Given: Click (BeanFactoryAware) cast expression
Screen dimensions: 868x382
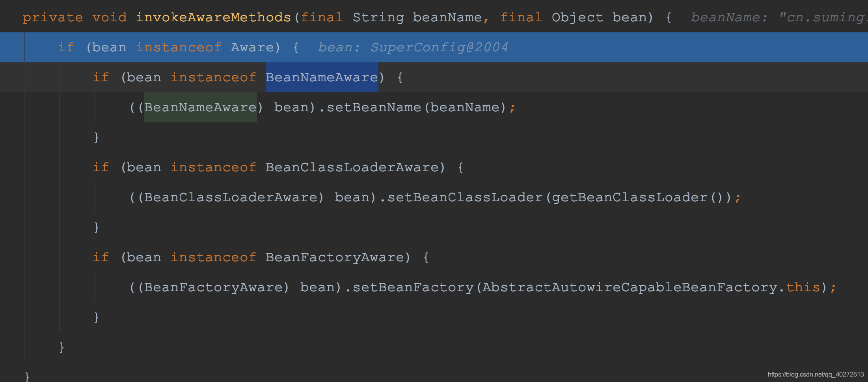Looking at the screenshot, I should pyautogui.click(x=213, y=287).
